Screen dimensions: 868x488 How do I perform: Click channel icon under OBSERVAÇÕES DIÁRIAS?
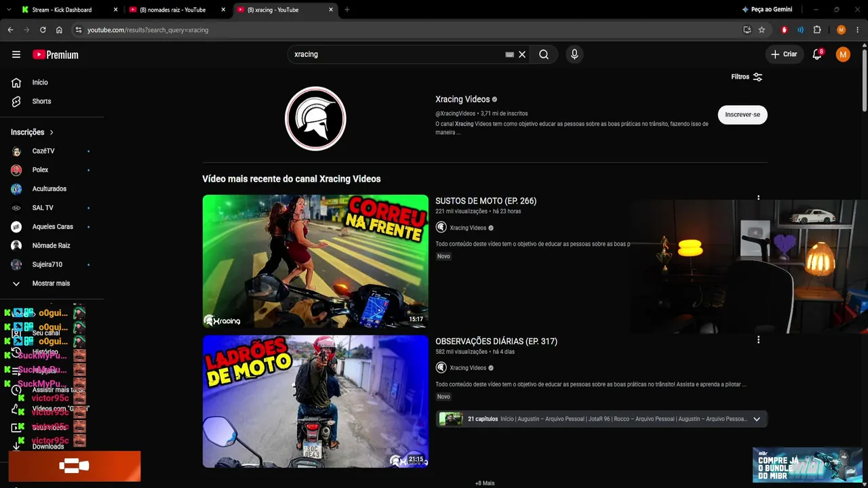(441, 368)
